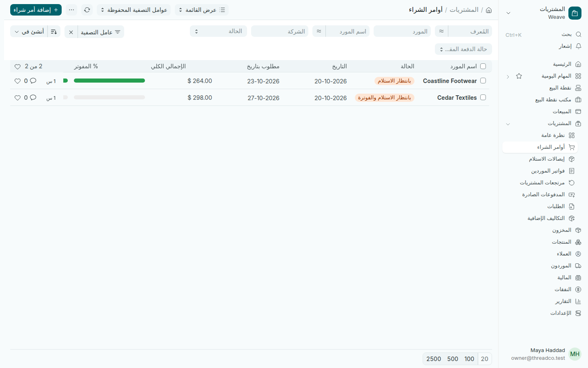Viewport: 588px width, 368px height.
Task: Click the MH user avatar
Action: point(575,354)
